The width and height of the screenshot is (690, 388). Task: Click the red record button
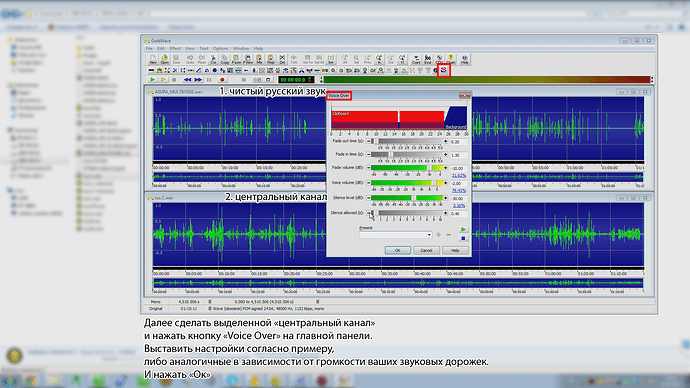click(222, 80)
